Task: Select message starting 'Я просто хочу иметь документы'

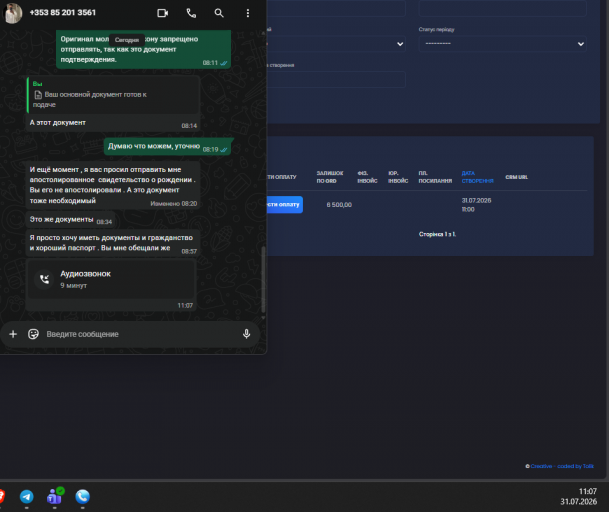Action: [x=113, y=243]
